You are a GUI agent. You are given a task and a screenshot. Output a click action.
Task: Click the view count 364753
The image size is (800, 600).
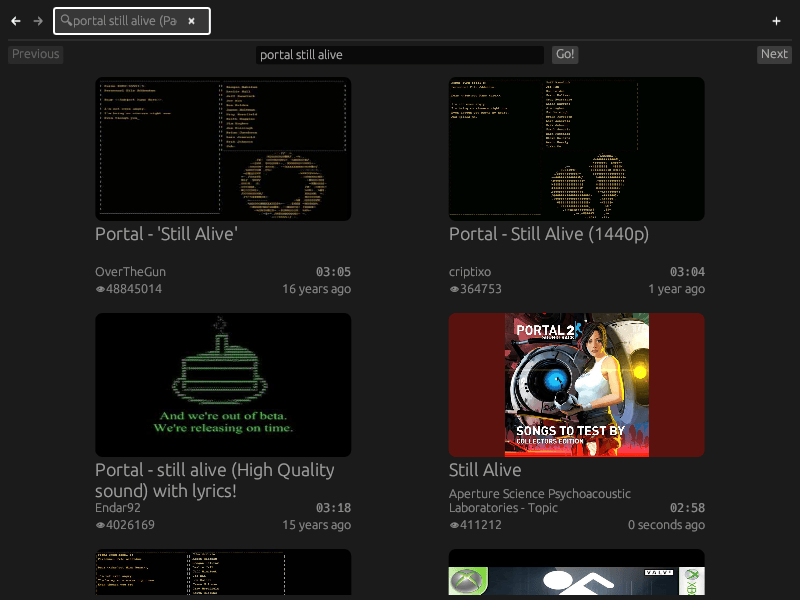coord(476,289)
